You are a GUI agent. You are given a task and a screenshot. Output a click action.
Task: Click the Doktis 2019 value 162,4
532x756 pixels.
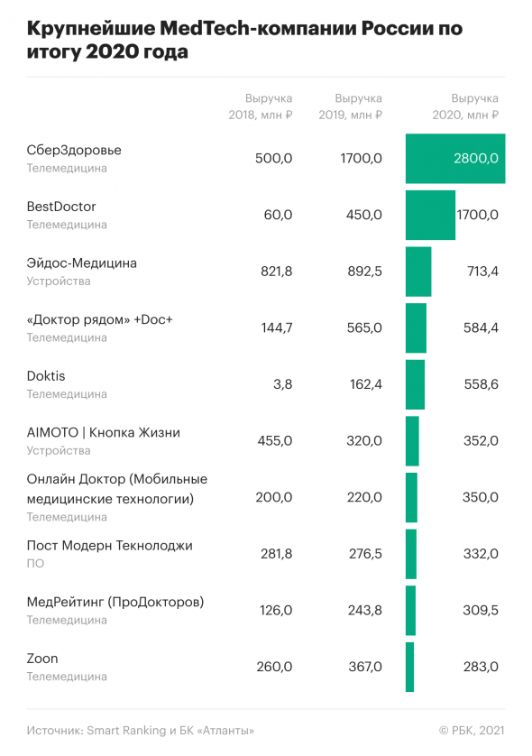pos(366,384)
